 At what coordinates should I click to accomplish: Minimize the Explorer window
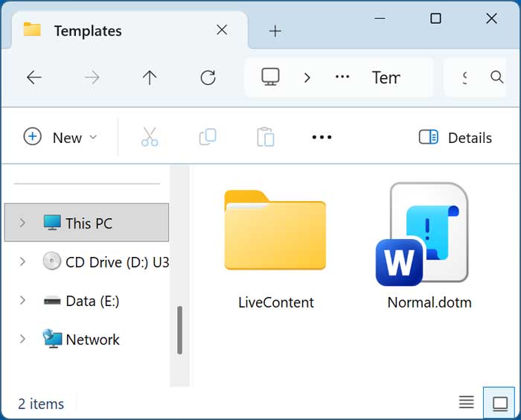[x=380, y=19]
